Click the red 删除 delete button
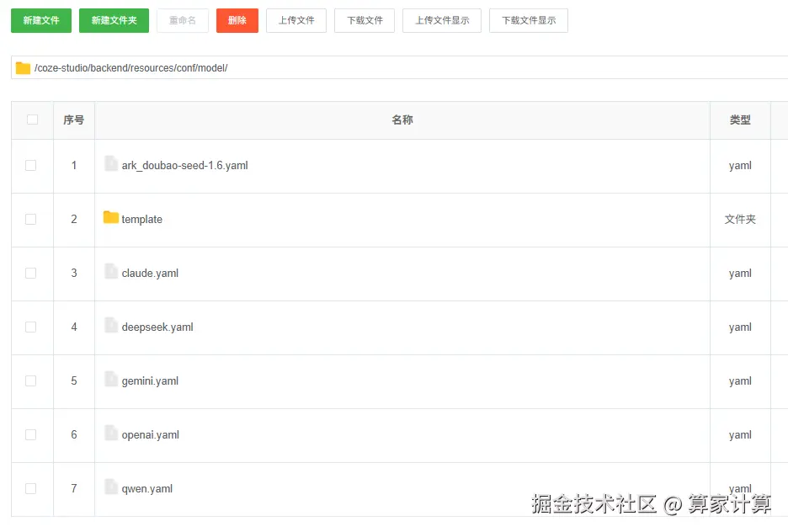 (237, 20)
